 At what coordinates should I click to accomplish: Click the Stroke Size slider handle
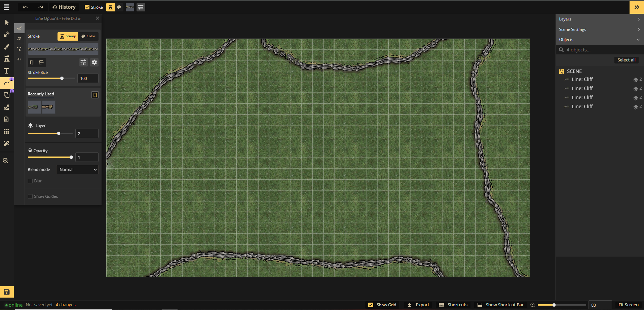coord(62,78)
